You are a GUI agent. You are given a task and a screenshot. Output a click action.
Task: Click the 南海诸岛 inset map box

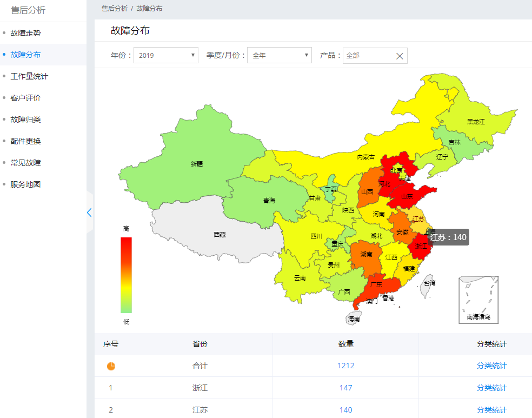(478, 300)
